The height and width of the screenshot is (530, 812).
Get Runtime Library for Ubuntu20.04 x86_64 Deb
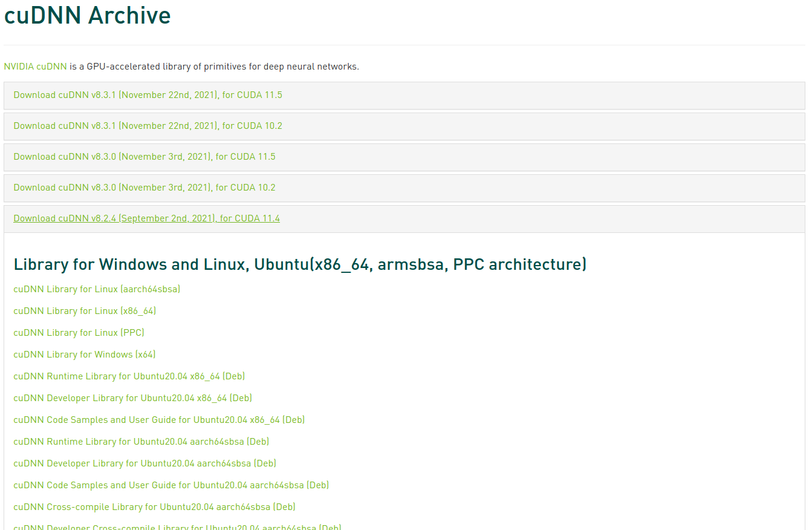129,376
